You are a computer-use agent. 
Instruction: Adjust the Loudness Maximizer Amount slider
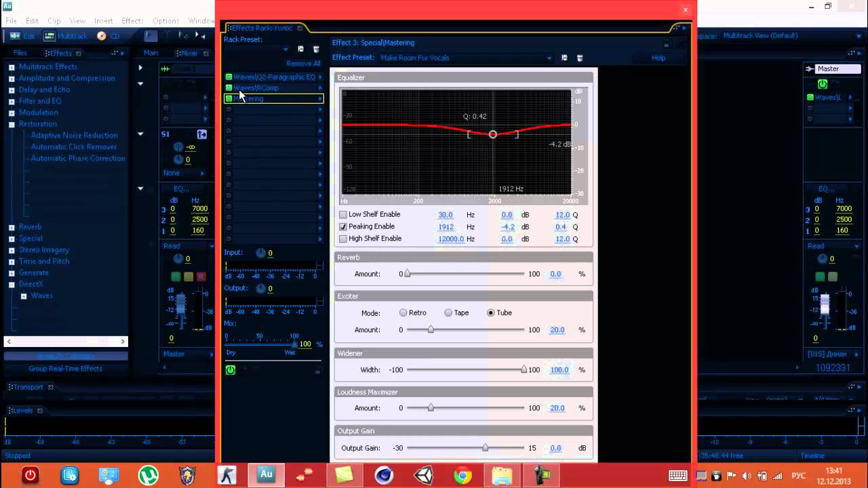coord(431,408)
